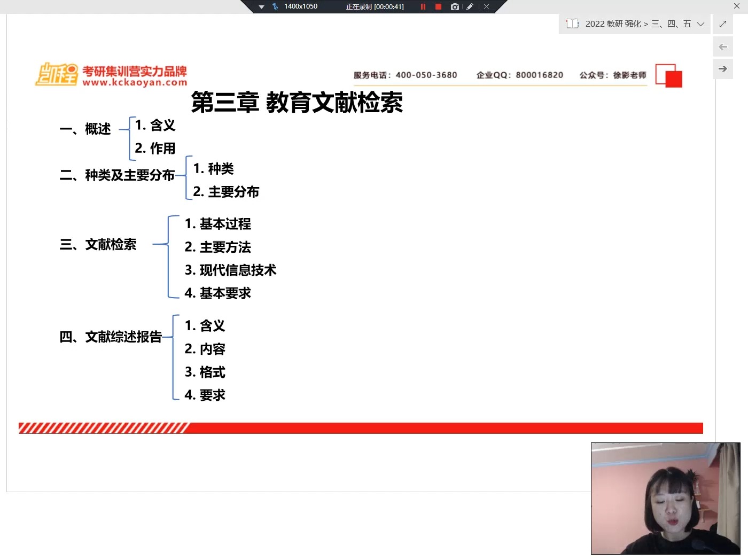Click 2. 主要分布 item

point(227,191)
